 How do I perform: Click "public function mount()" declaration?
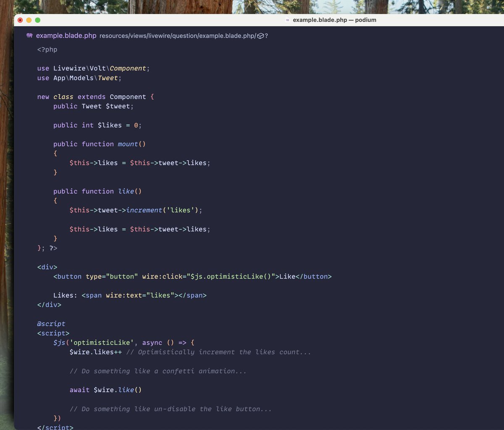click(100, 144)
